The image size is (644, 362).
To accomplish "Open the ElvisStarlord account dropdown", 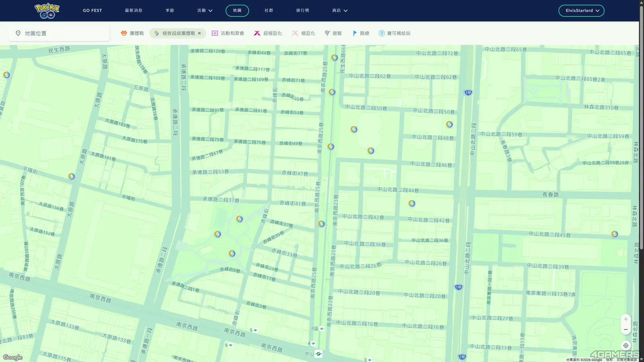I will [x=581, y=10].
